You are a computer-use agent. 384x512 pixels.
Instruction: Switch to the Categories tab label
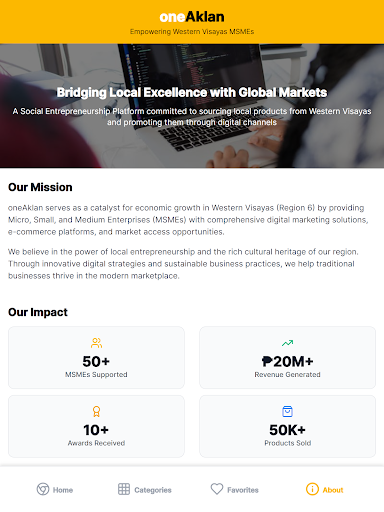pos(153,490)
